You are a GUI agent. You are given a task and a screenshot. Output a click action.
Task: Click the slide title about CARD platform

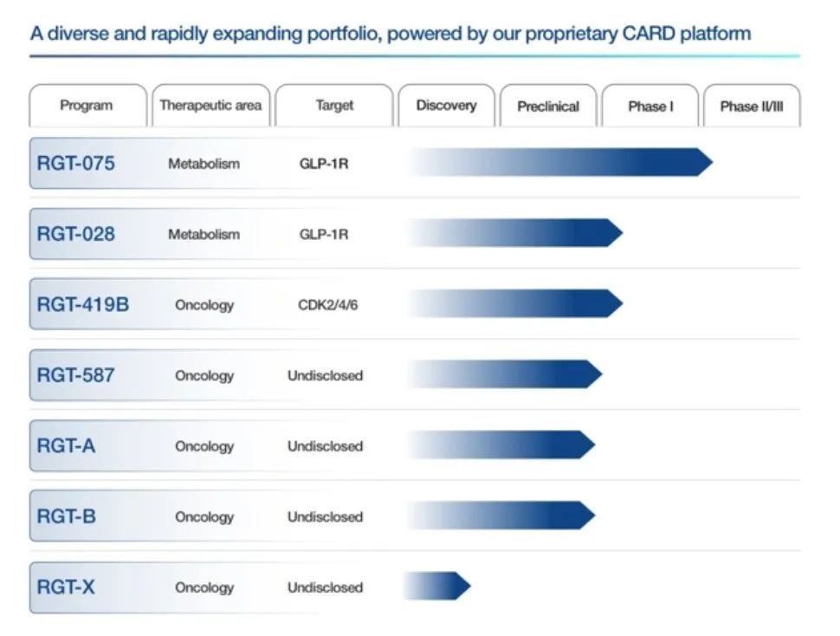tap(391, 34)
